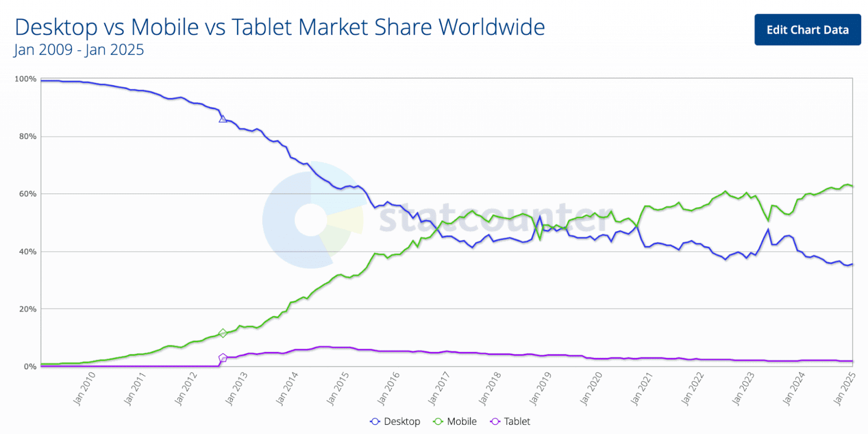Viewport: 868px width, 434px height.
Task: Click the Mobile line at its 2022 peak
Action: pyautogui.click(x=724, y=192)
